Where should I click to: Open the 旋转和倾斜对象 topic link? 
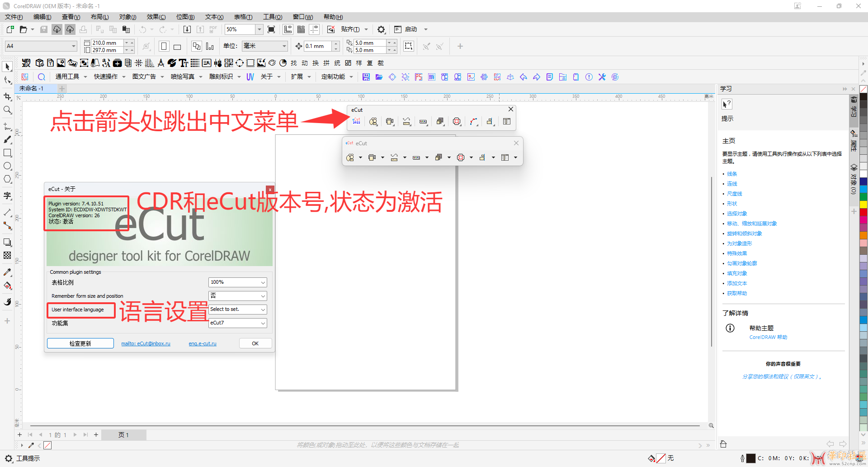[x=744, y=234]
